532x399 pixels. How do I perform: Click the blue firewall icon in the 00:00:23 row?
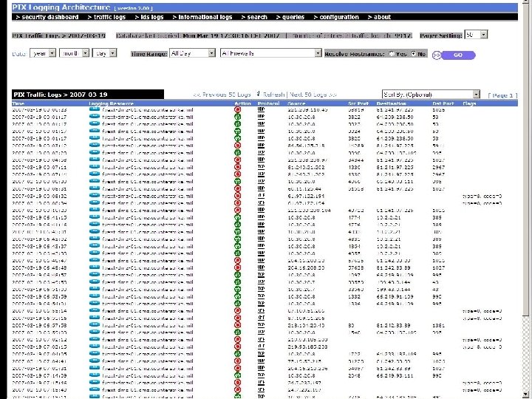tap(95, 109)
